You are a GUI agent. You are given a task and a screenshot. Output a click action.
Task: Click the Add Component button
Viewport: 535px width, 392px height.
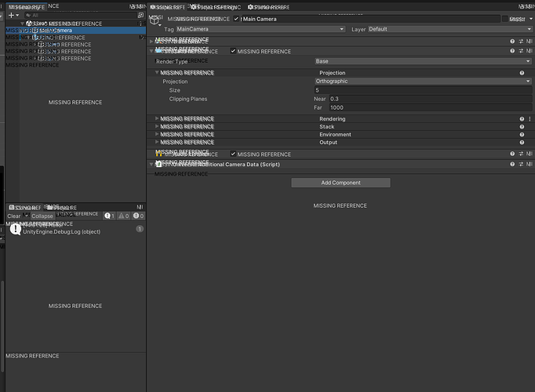[x=340, y=183]
